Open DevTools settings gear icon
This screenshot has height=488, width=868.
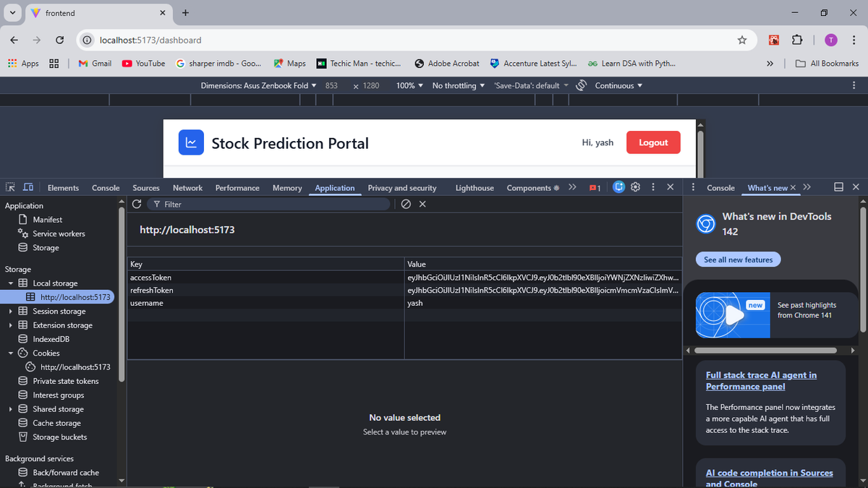pos(635,187)
